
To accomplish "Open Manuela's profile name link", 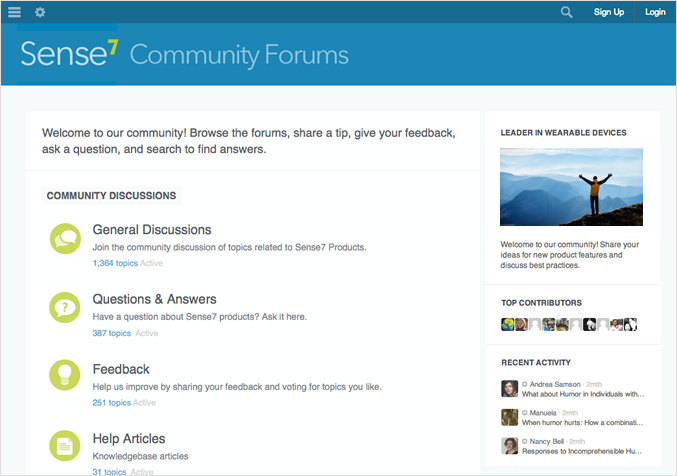I will coord(543,413).
